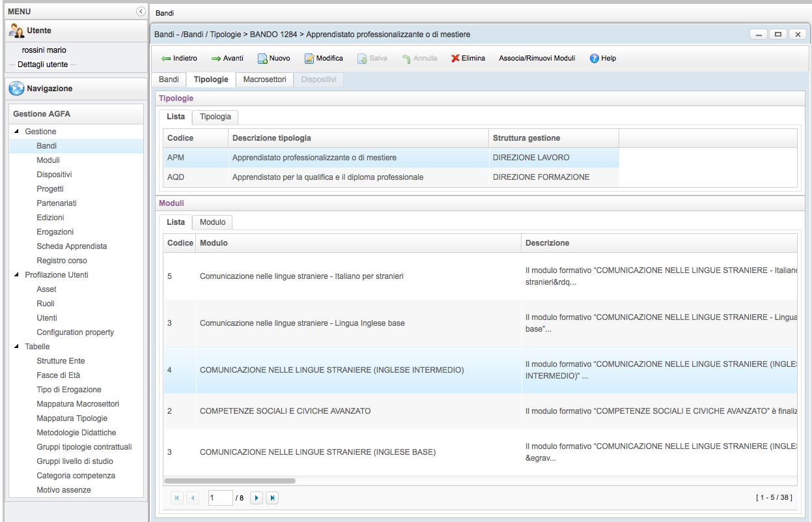This screenshot has height=522, width=812.
Task: Open the Tipologia tab next to Lista
Action: pyautogui.click(x=215, y=117)
